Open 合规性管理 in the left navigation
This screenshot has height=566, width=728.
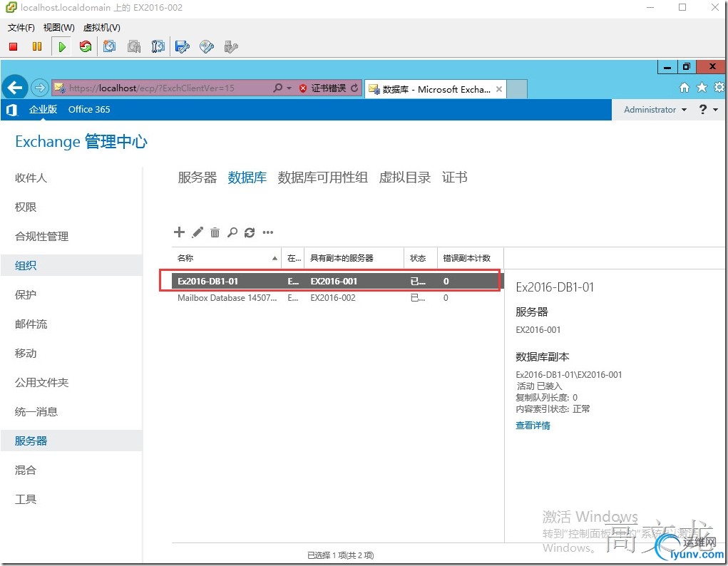click(x=42, y=237)
